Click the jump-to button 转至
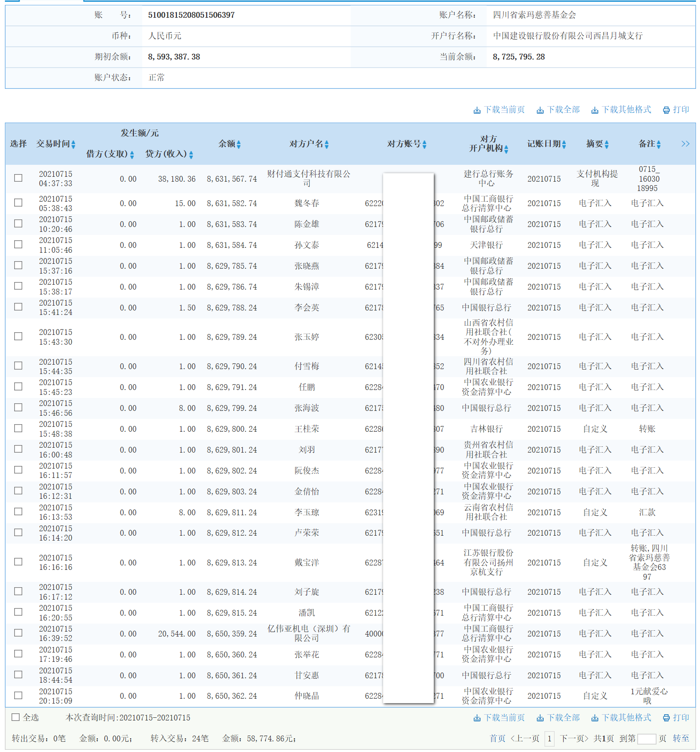700x752 pixels. coord(680,738)
